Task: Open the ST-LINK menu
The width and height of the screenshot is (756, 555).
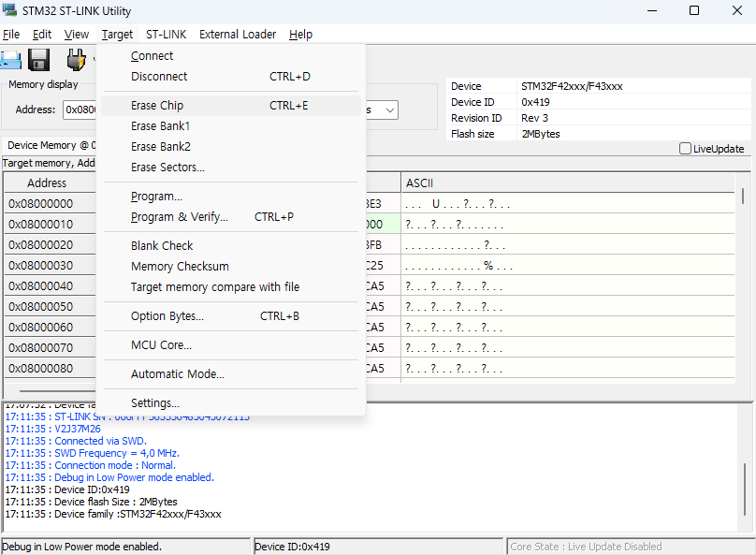Action: [167, 35]
